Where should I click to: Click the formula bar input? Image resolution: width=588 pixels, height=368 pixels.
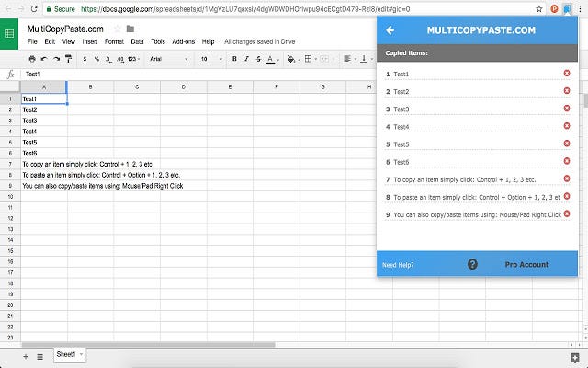pyautogui.click(x=198, y=74)
